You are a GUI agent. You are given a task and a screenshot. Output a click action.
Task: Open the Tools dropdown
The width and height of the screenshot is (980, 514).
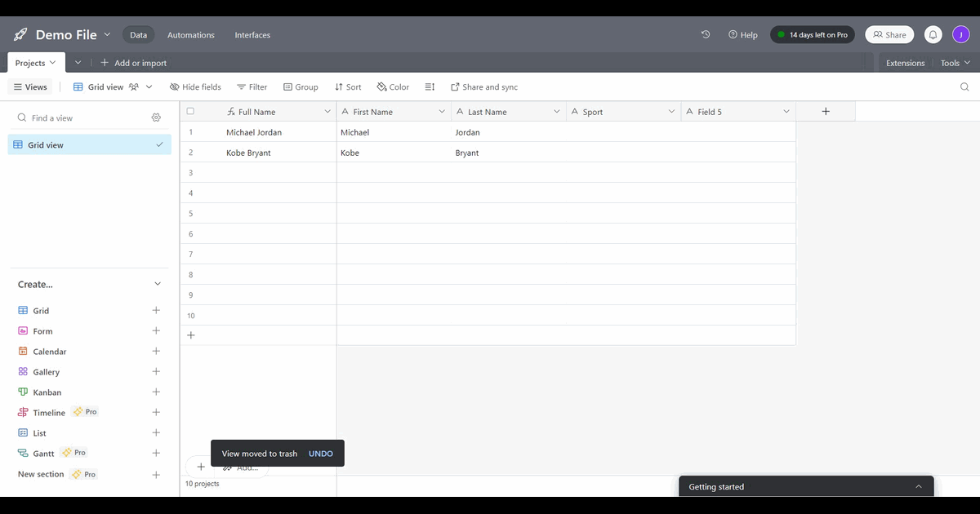pyautogui.click(x=955, y=63)
